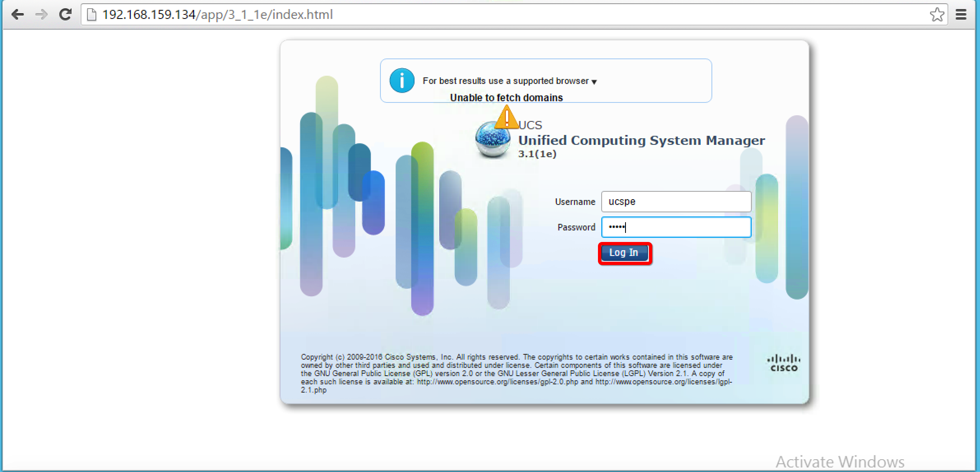Bookmark this page with the star icon
980x472 pixels.
(x=937, y=14)
